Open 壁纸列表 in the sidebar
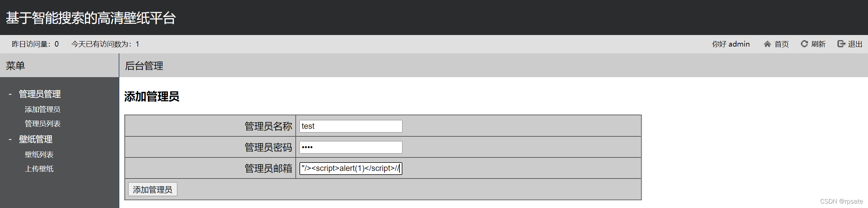The image size is (868, 208). pyautogui.click(x=39, y=155)
